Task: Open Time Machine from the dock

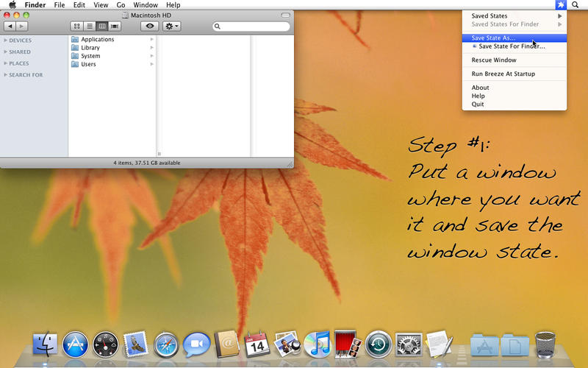Action: click(378, 343)
